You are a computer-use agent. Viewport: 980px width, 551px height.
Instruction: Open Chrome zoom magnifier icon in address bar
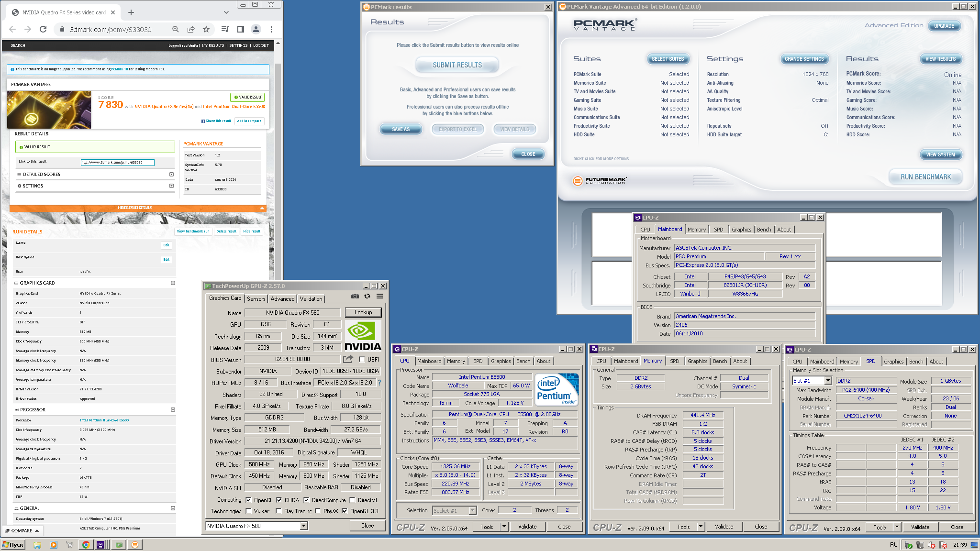click(x=176, y=29)
